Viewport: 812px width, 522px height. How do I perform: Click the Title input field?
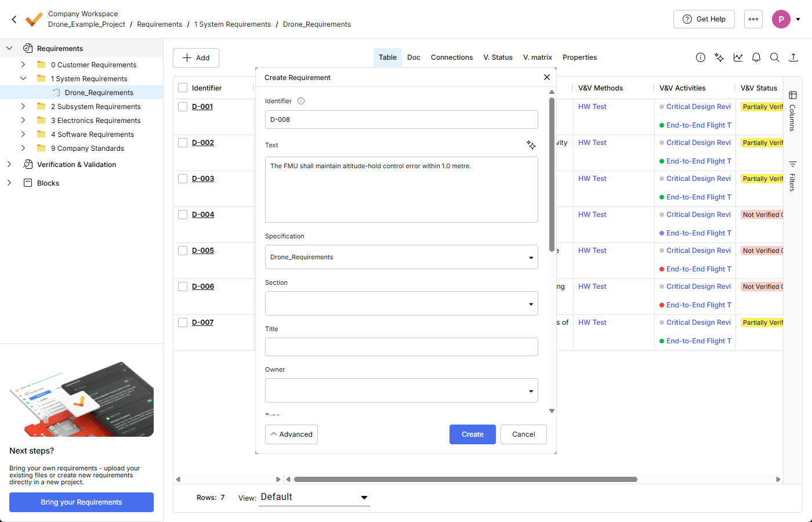401,347
